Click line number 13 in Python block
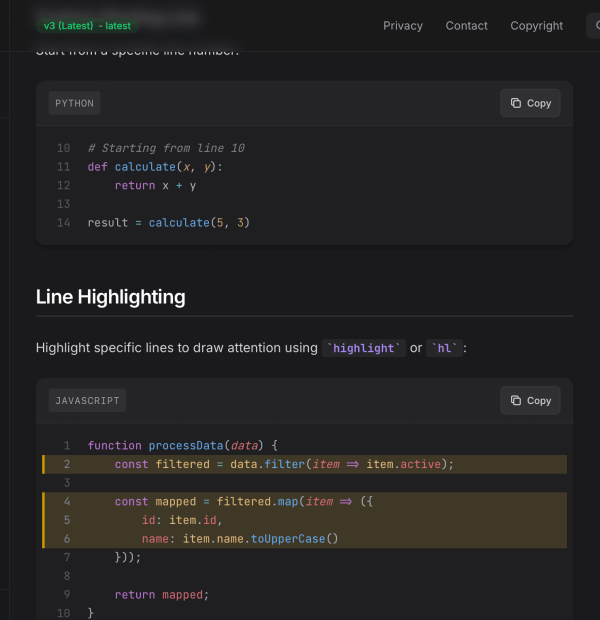The image size is (600, 620). 63,204
